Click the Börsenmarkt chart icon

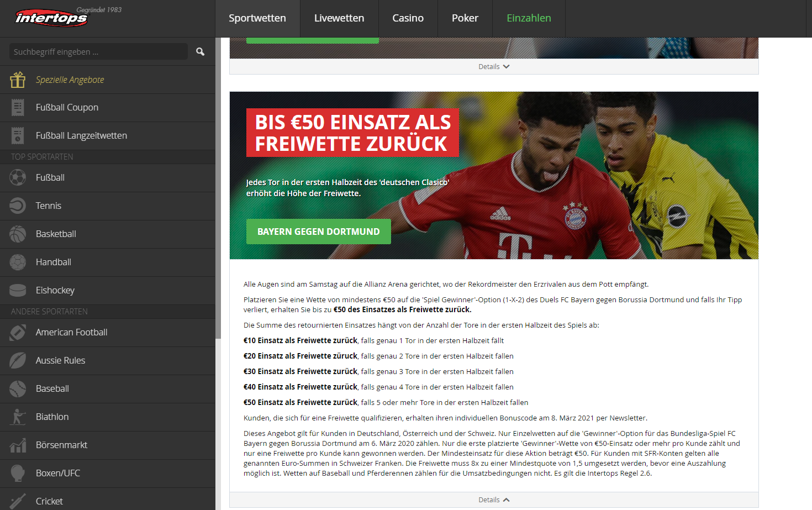[18, 445]
